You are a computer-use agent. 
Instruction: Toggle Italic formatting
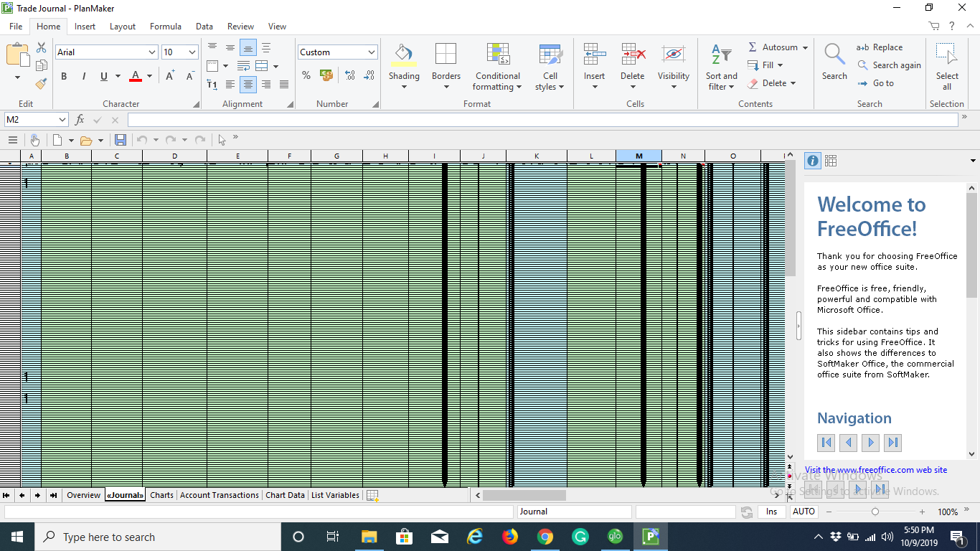[x=84, y=77]
